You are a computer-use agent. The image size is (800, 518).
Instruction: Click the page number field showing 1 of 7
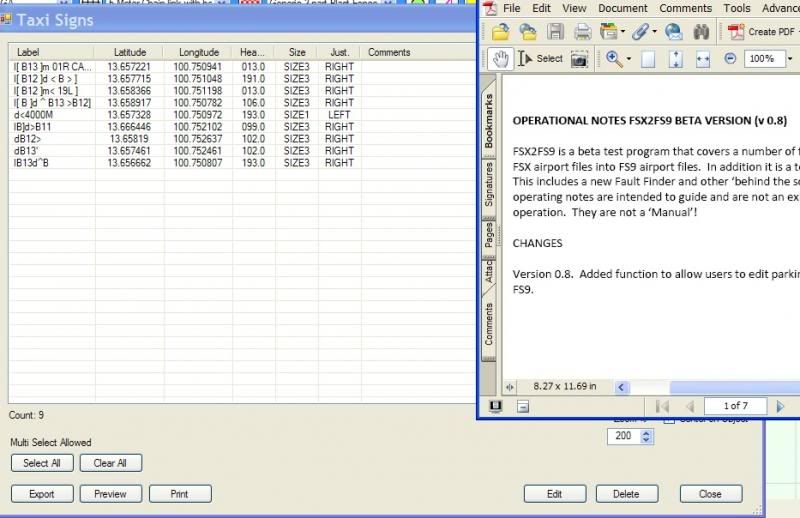(734, 406)
